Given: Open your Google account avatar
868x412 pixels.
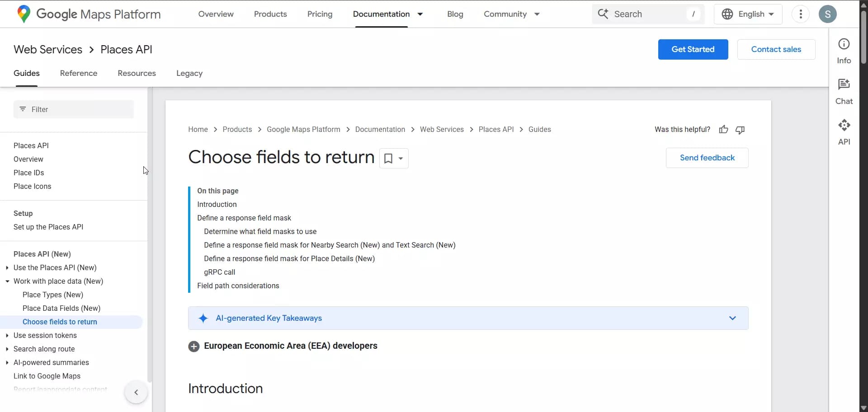Looking at the screenshot, I should point(828,14).
